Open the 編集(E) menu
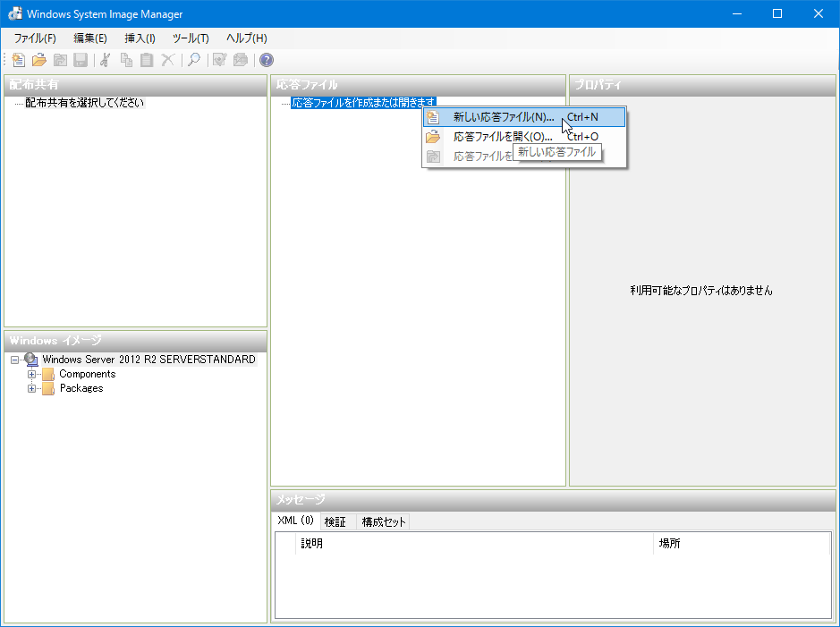This screenshot has width=840, height=627. 90,38
